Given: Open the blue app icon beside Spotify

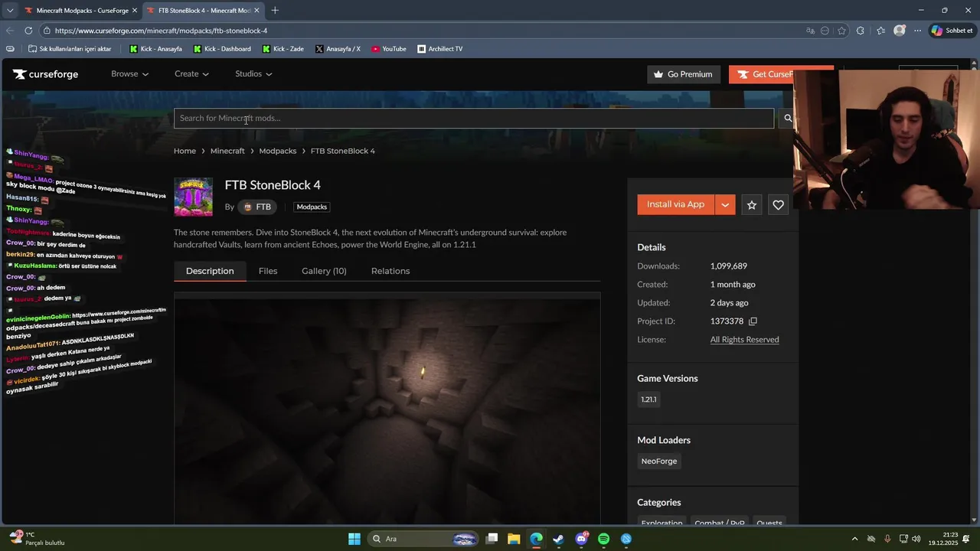Looking at the screenshot, I should click(x=626, y=539).
